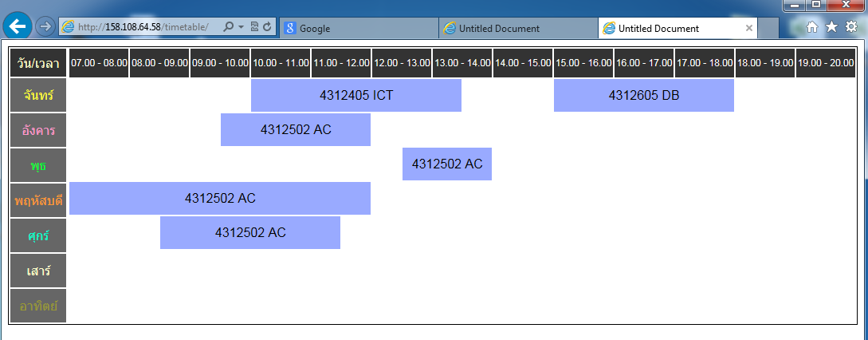Click the search magnifier in address bar
Screen dimensions: 868x340
click(x=228, y=27)
